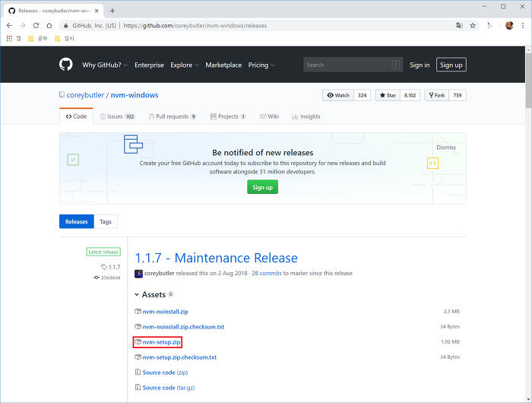The width and height of the screenshot is (532, 403).
Task: Expand the Pricing dropdown menu
Action: point(261,65)
